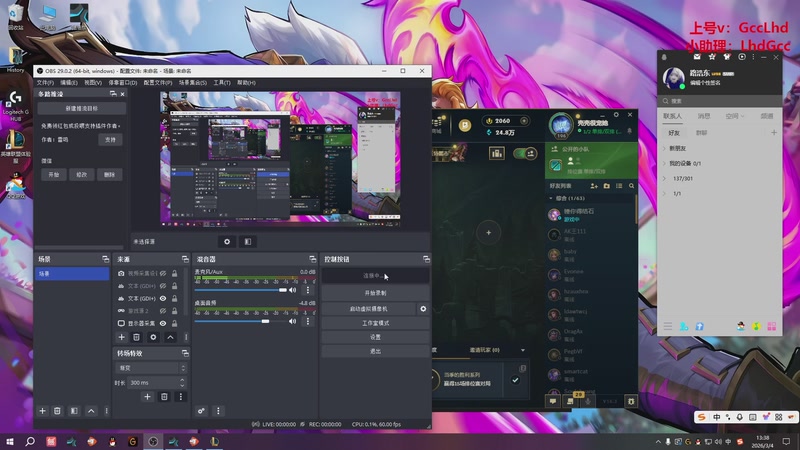Open properties gear below OBS preview
The image size is (800, 450).
[227, 242]
